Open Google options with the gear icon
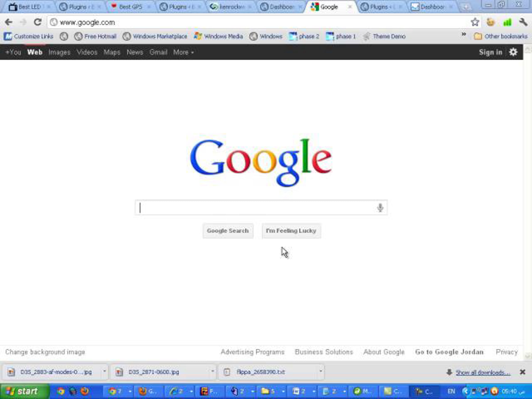This screenshot has height=399, width=532. [513, 52]
